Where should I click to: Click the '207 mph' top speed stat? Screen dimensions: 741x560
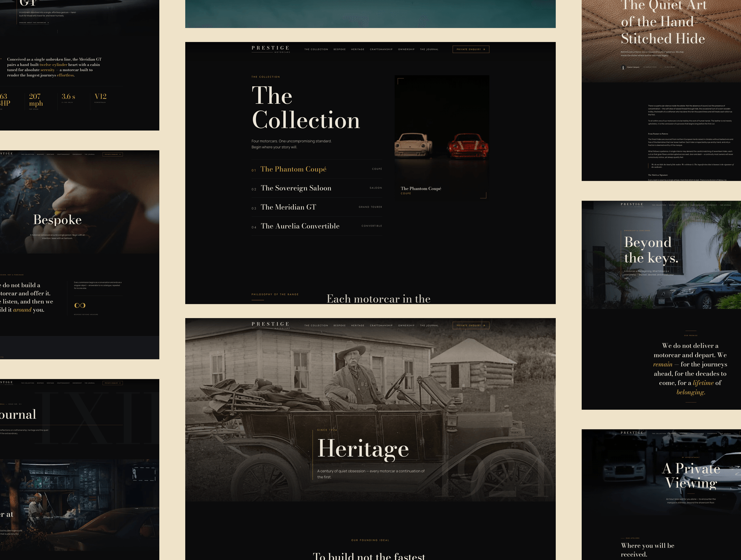pyautogui.click(x=36, y=100)
